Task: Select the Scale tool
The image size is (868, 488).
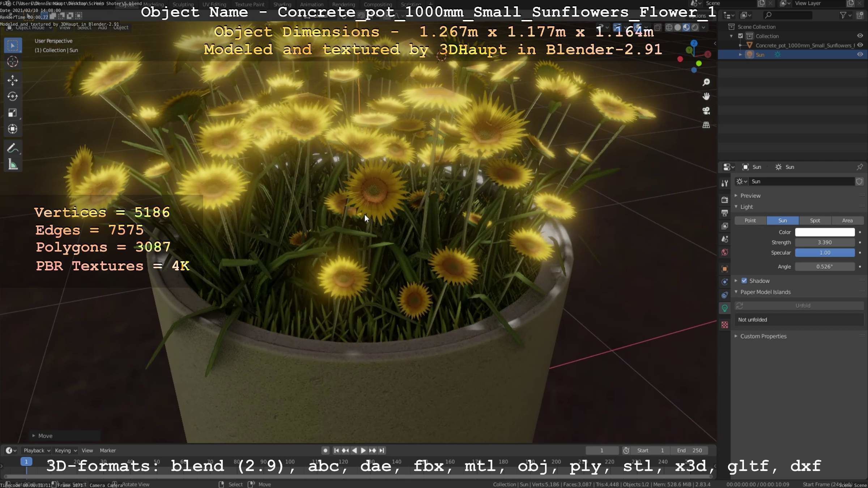Action: tap(13, 113)
